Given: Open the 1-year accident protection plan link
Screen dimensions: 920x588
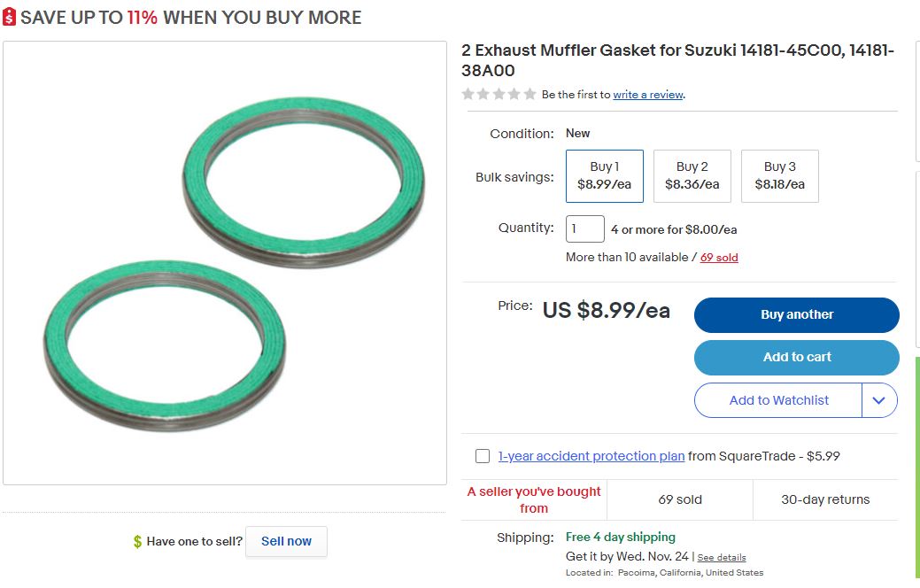Looking at the screenshot, I should 591,456.
